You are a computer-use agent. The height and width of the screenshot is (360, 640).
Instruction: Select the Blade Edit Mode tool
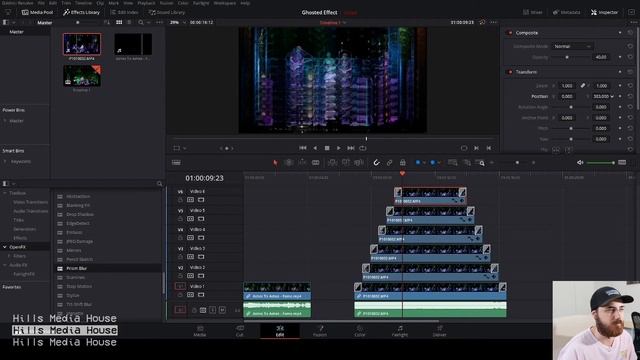(x=316, y=162)
